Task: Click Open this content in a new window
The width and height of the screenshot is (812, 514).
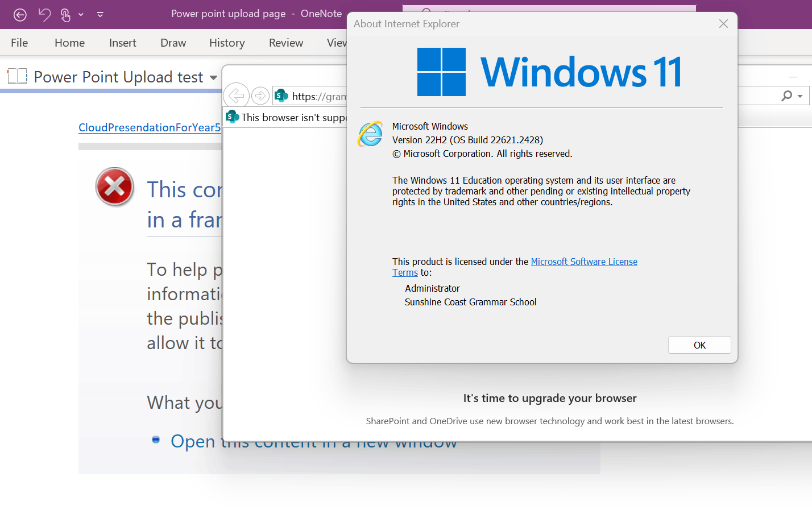Action: point(313,441)
